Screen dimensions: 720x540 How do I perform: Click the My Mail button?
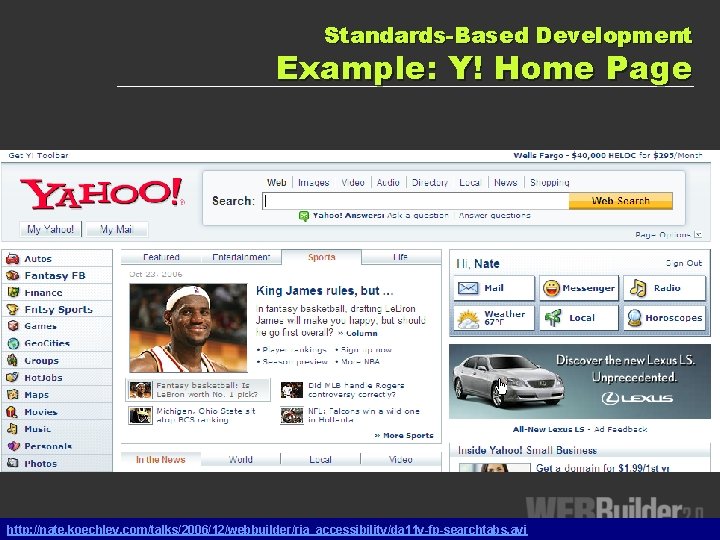[x=117, y=229]
